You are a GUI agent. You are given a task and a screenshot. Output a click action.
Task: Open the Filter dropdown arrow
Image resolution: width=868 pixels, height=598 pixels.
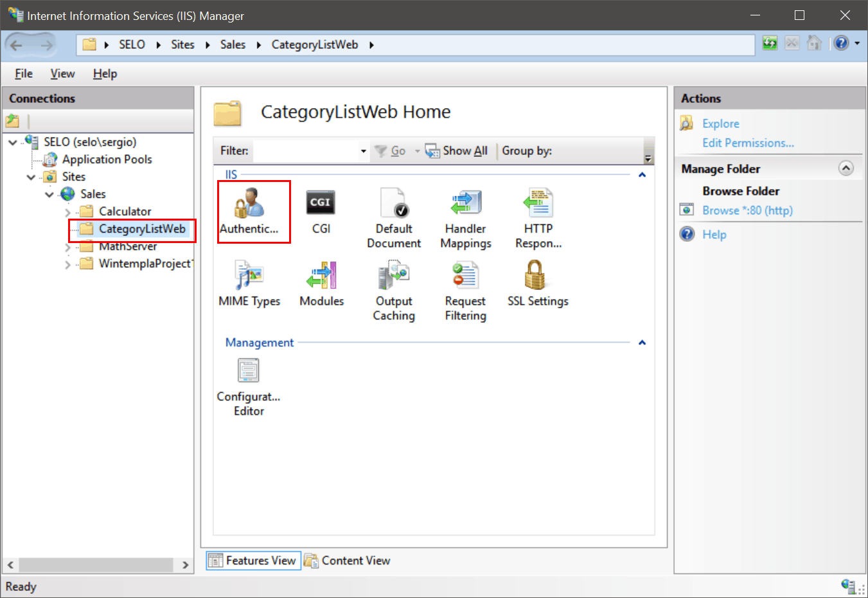pyautogui.click(x=363, y=151)
